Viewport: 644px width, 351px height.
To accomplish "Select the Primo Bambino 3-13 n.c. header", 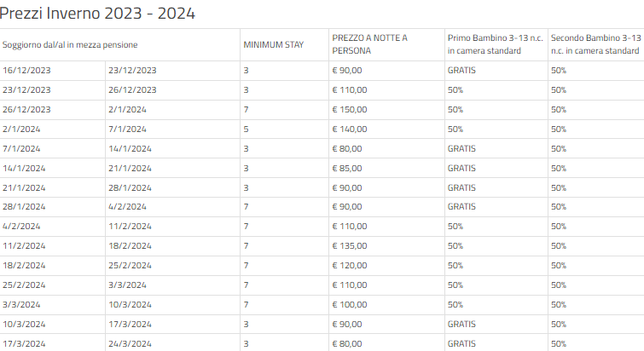I will tap(496, 44).
